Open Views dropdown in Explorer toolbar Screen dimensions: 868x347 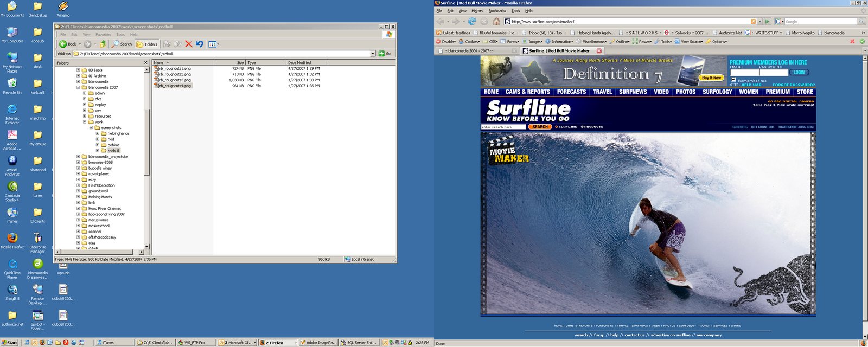tap(214, 44)
